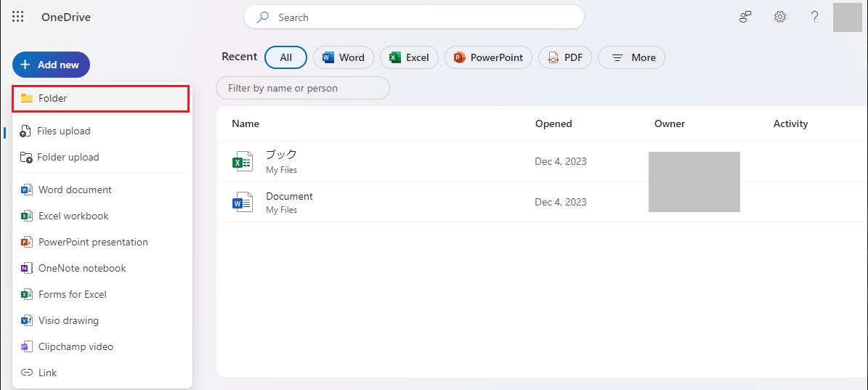Screen dimensions: 868x390
Task: Create a new Clipchamp video
Action: click(x=101, y=347)
